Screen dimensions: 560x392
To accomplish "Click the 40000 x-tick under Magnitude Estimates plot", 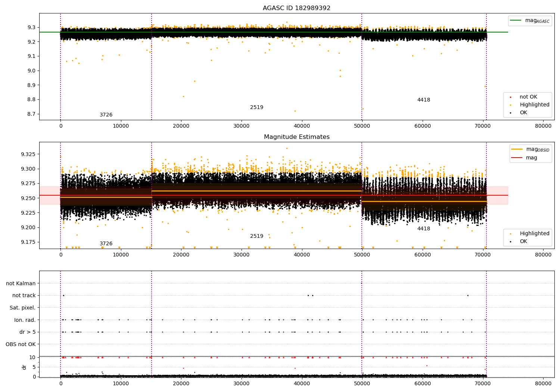I will (x=302, y=255).
